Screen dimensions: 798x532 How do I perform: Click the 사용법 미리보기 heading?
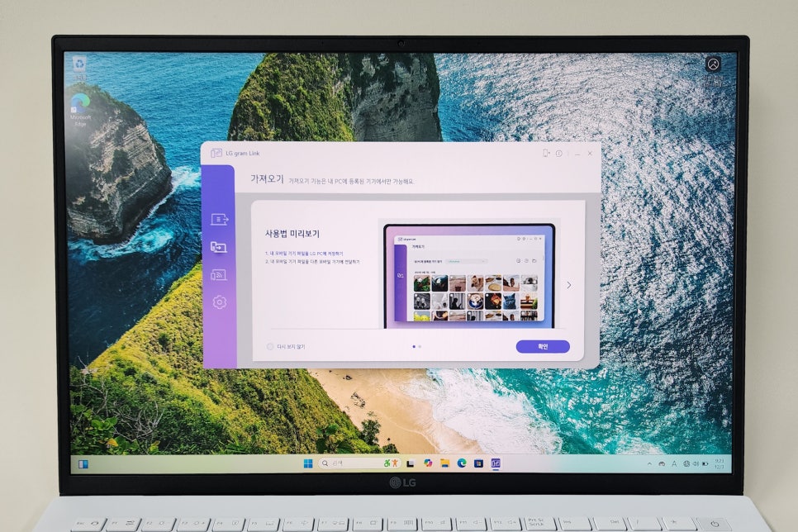(292, 234)
